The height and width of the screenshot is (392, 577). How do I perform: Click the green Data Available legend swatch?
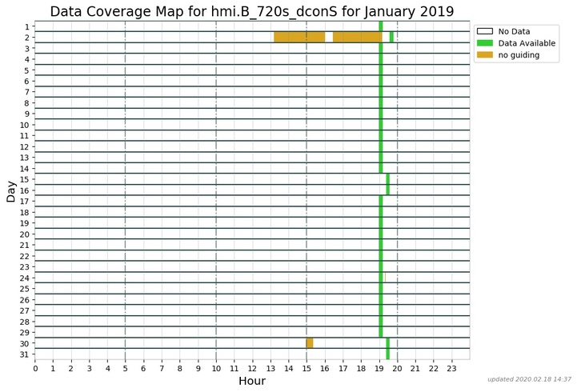[484, 43]
